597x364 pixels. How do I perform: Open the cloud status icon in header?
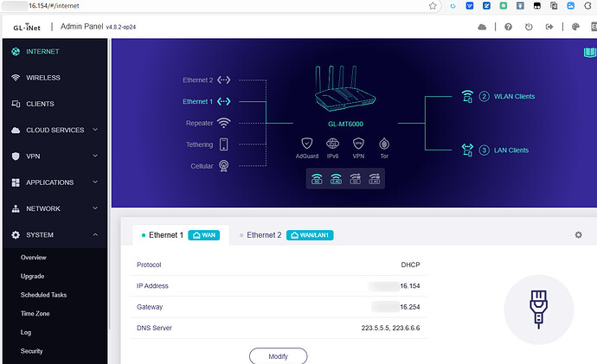point(482,27)
